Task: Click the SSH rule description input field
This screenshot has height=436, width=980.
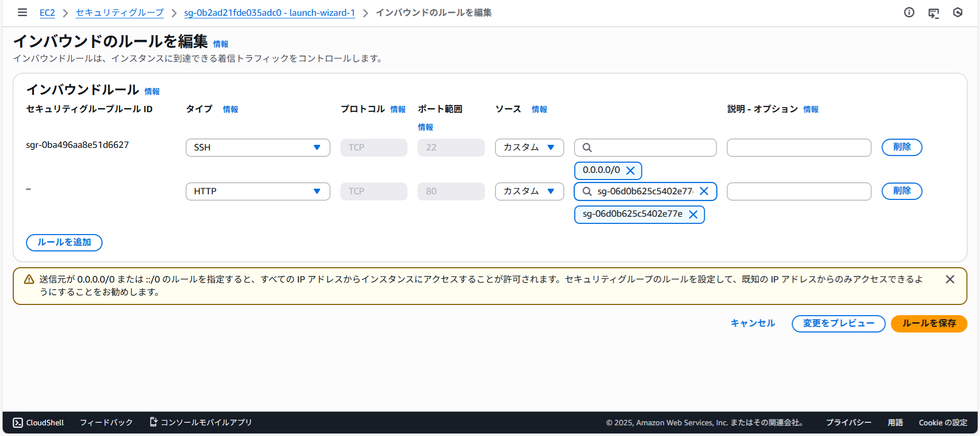Action: coord(798,147)
